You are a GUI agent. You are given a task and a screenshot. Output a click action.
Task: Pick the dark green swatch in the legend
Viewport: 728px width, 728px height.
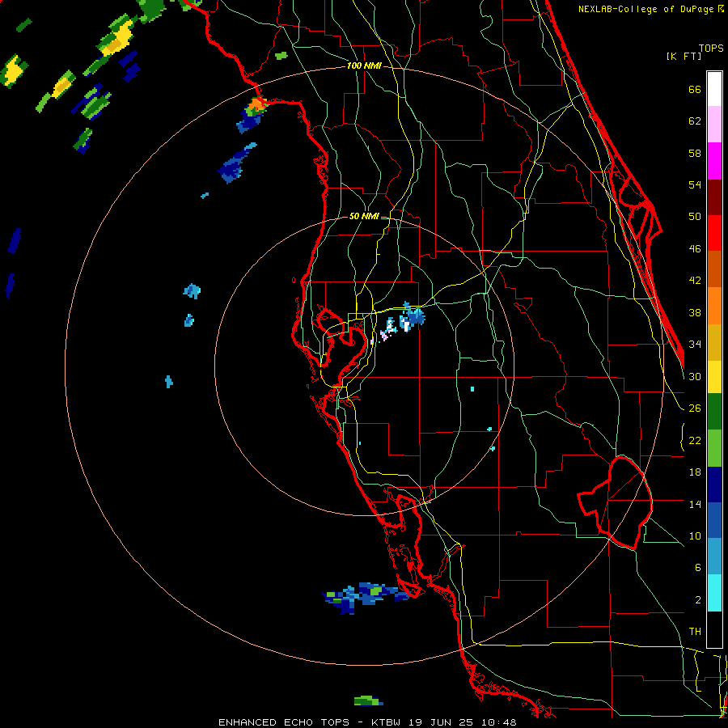714,412
